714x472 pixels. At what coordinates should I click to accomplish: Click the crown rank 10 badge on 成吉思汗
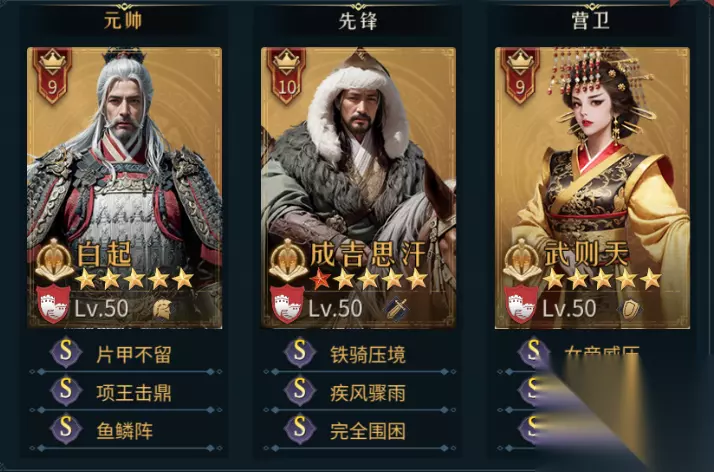click(286, 75)
